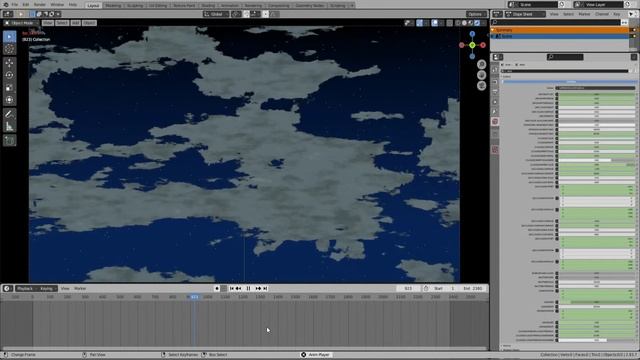Open 3D viewport editor type selector
The width and height of the screenshot is (640, 360).
8,14
